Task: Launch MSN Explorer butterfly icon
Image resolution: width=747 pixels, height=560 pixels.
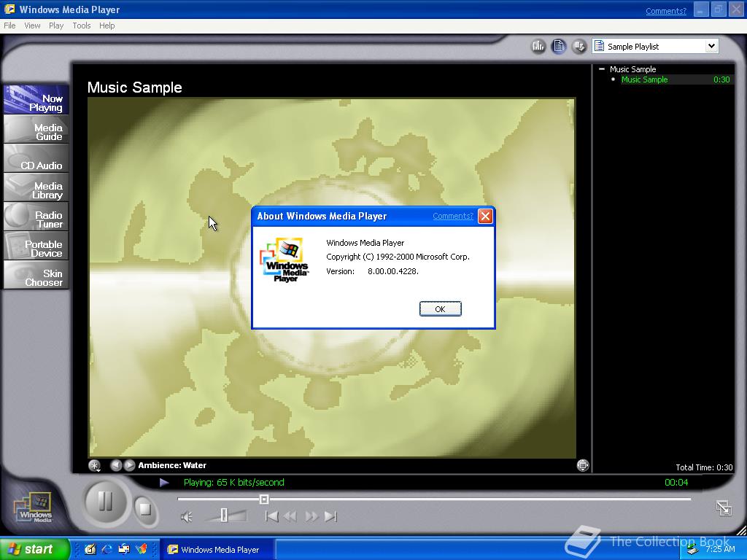Action: (x=141, y=549)
